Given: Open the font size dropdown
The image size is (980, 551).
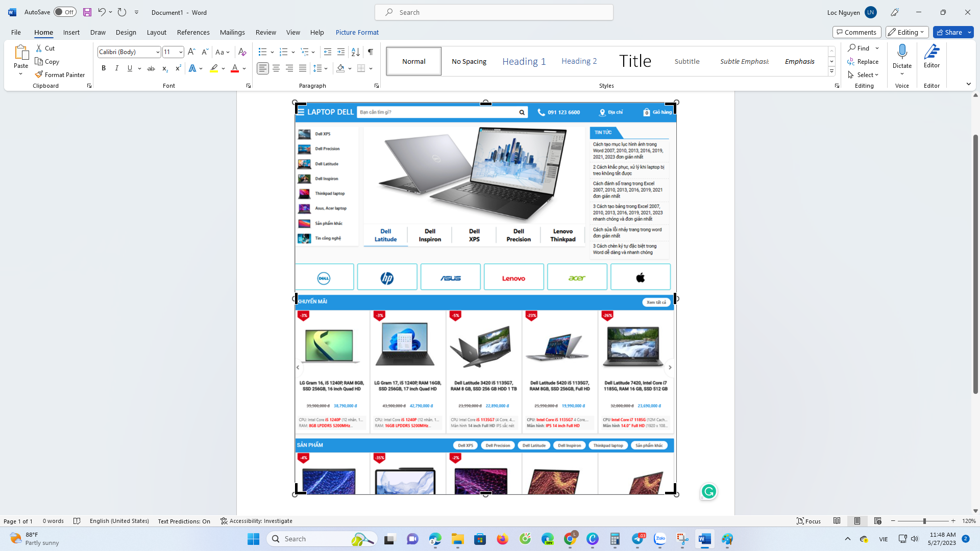Looking at the screenshot, I should click(181, 52).
